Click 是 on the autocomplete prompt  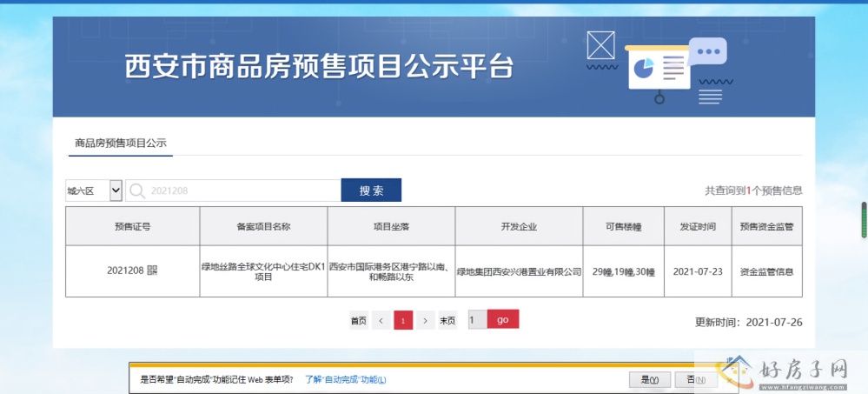point(649,379)
